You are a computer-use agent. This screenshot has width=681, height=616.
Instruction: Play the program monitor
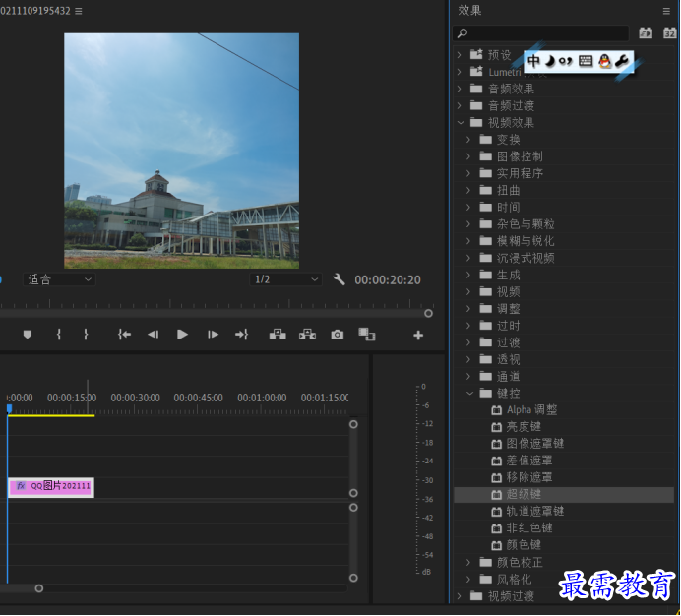tap(182, 334)
